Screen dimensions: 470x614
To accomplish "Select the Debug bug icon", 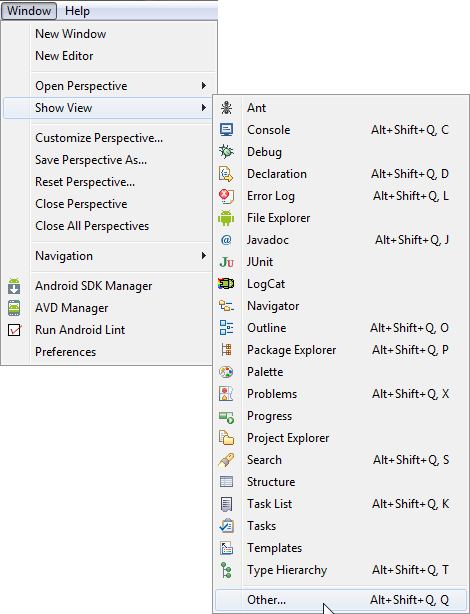I will pyautogui.click(x=226, y=152).
